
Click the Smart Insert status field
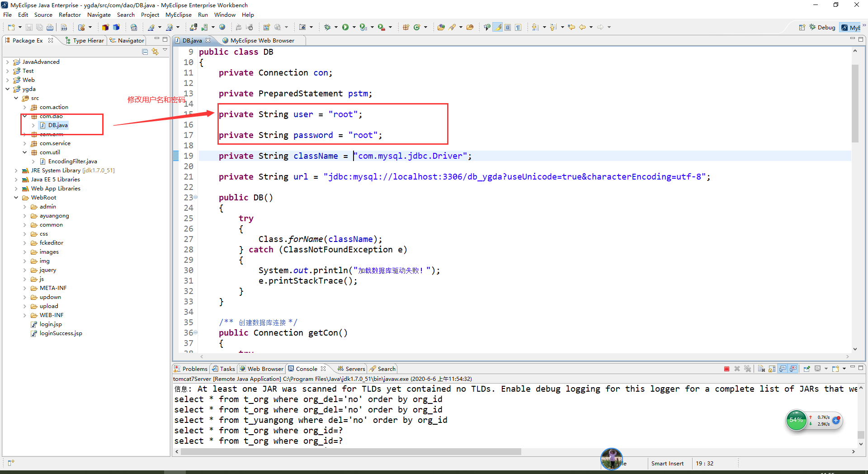[x=667, y=463]
